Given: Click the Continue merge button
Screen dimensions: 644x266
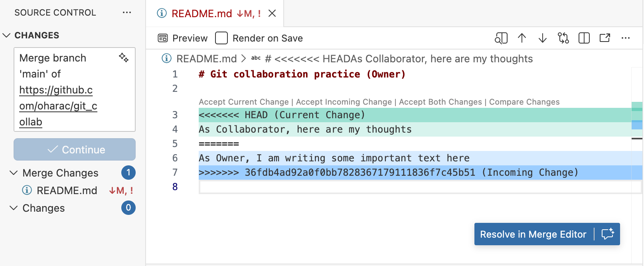Looking at the screenshot, I should (75, 150).
